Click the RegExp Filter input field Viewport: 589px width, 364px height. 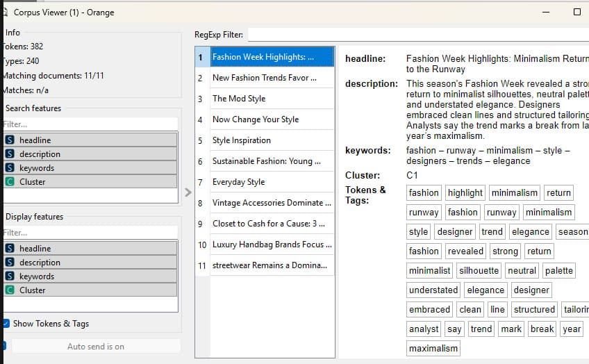(x=418, y=35)
